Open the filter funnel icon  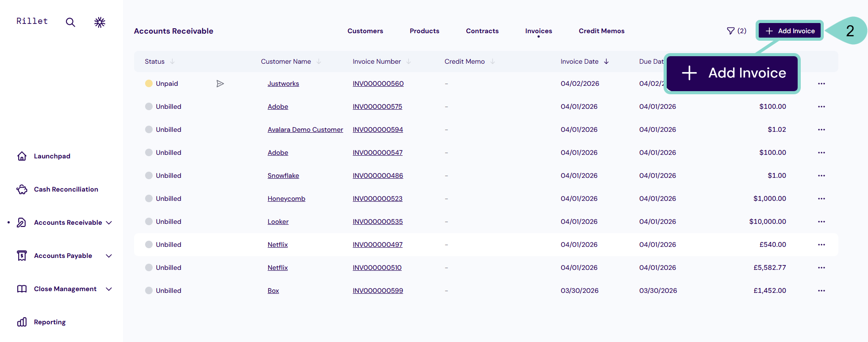click(x=731, y=31)
